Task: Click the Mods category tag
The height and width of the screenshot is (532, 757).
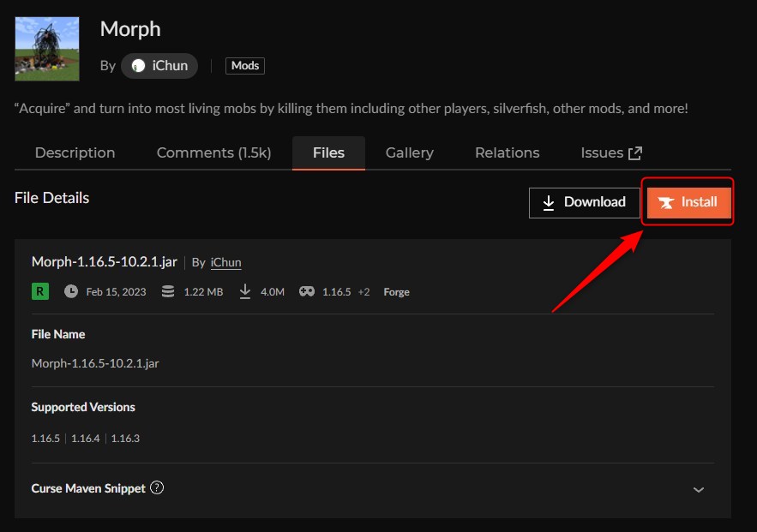Action: click(245, 66)
